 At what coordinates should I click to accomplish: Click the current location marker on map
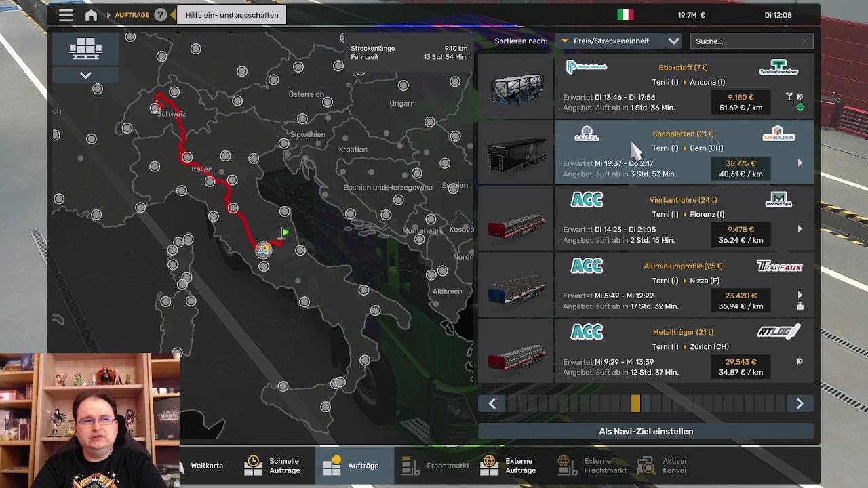click(264, 249)
